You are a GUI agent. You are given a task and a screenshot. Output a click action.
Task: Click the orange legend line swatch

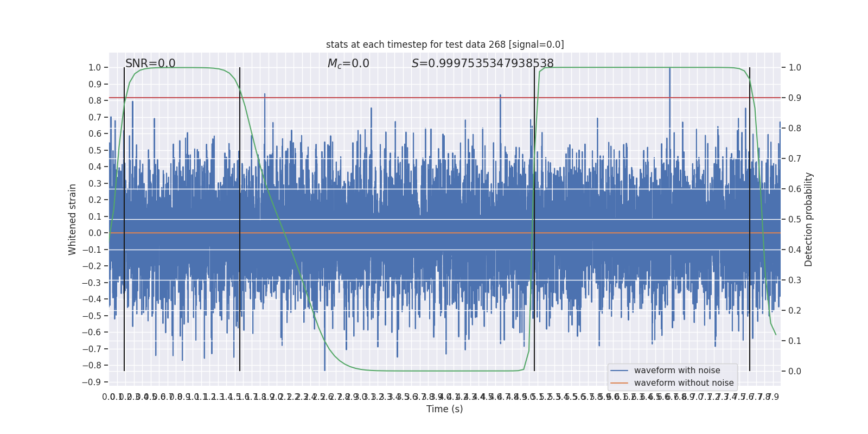click(x=619, y=383)
